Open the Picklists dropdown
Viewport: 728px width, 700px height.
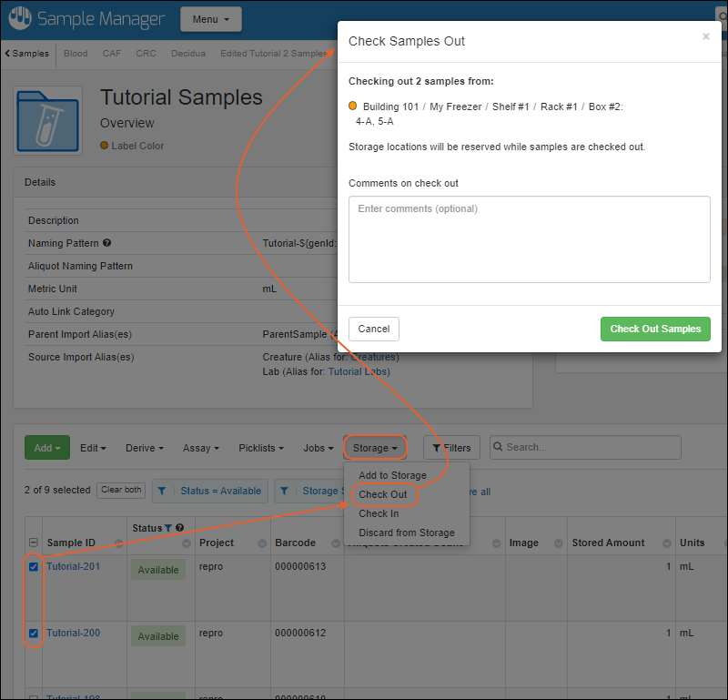pyautogui.click(x=262, y=448)
